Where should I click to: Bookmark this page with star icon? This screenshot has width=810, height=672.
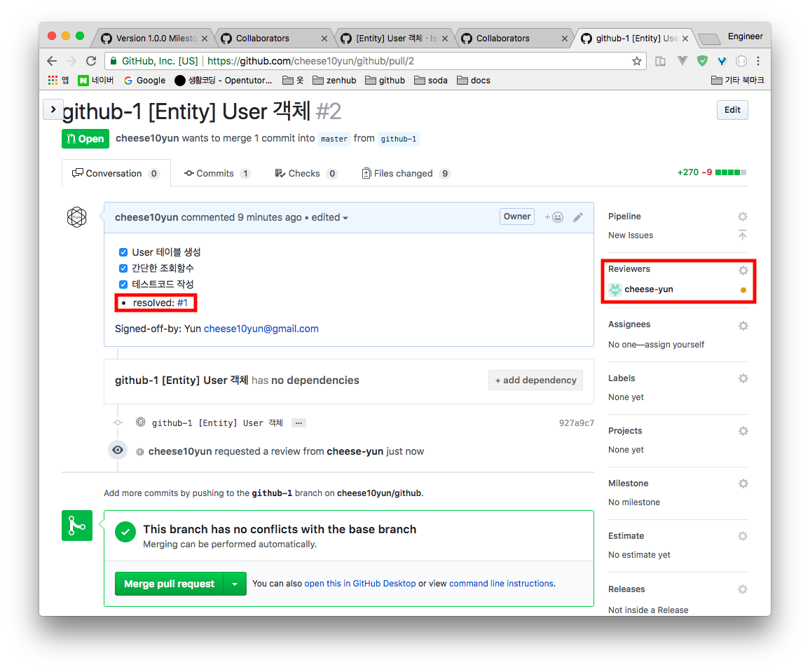(636, 62)
